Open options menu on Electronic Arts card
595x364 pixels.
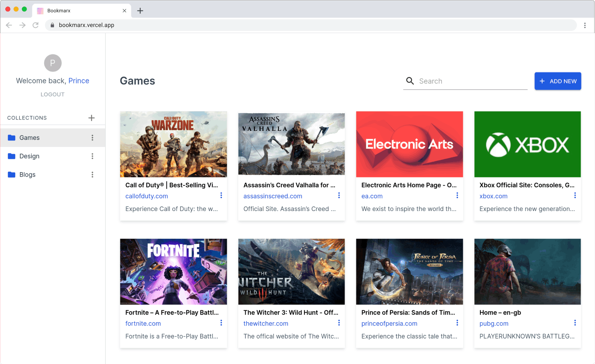[x=457, y=195]
